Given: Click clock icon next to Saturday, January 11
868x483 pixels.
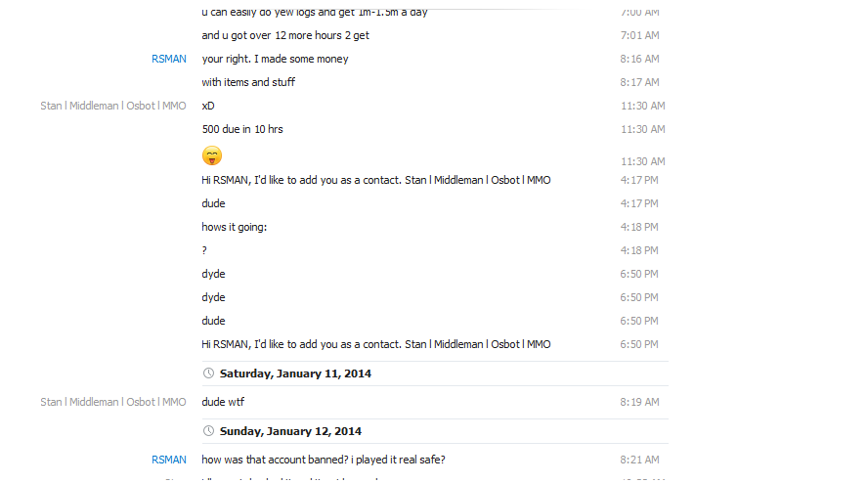Looking at the screenshot, I should 208,373.
